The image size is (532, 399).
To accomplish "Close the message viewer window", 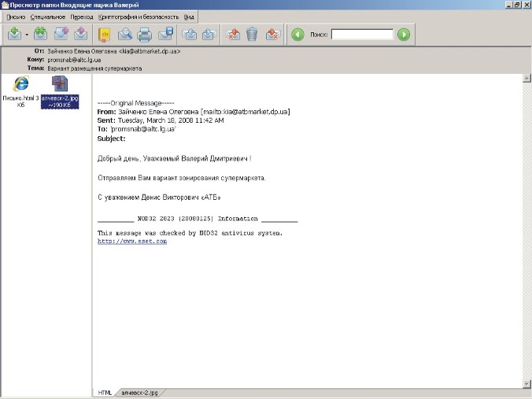I will pos(526,5).
